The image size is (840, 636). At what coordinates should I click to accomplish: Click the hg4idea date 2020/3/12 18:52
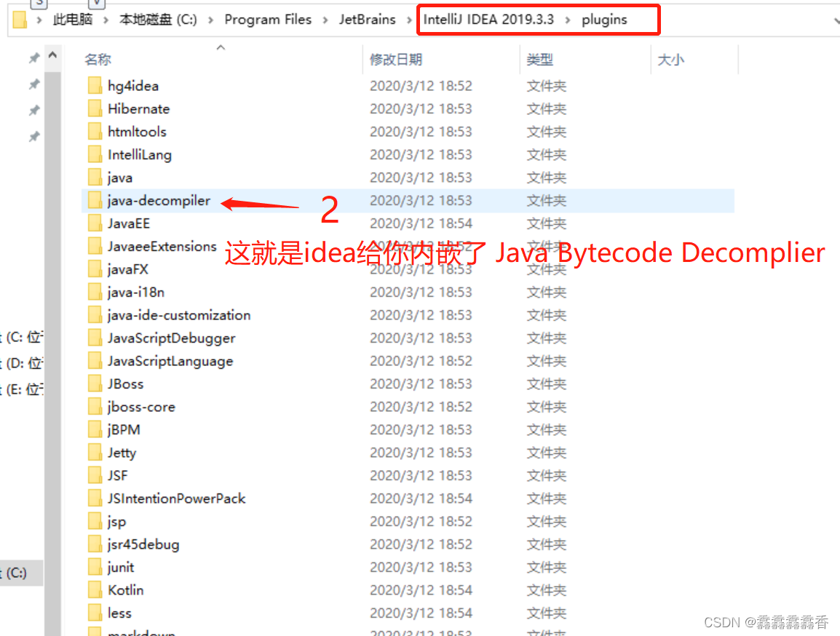coord(421,86)
